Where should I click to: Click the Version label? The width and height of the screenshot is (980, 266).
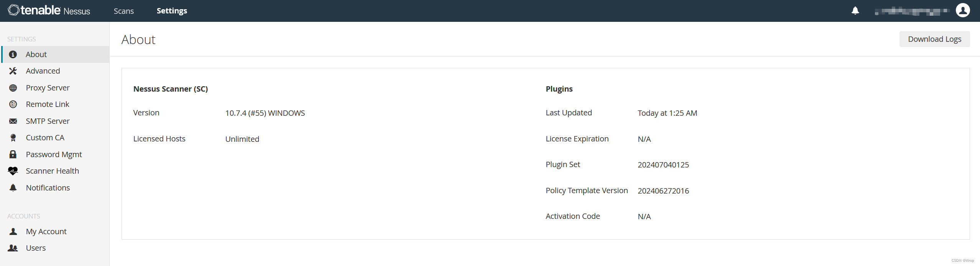click(146, 113)
